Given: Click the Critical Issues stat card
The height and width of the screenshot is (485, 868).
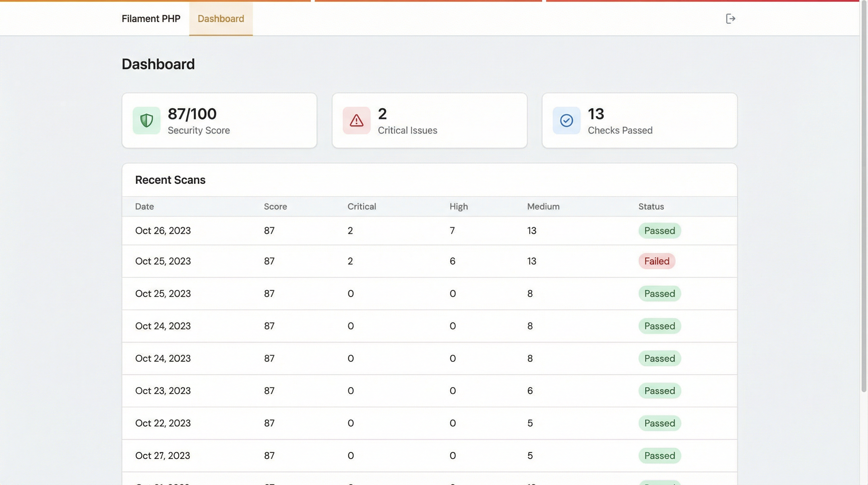Looking at the screenshot, I should point(430,120).
